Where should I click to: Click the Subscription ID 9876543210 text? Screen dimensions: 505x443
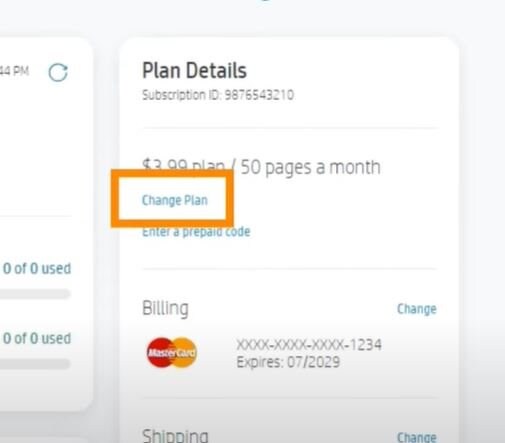point(218,95)
